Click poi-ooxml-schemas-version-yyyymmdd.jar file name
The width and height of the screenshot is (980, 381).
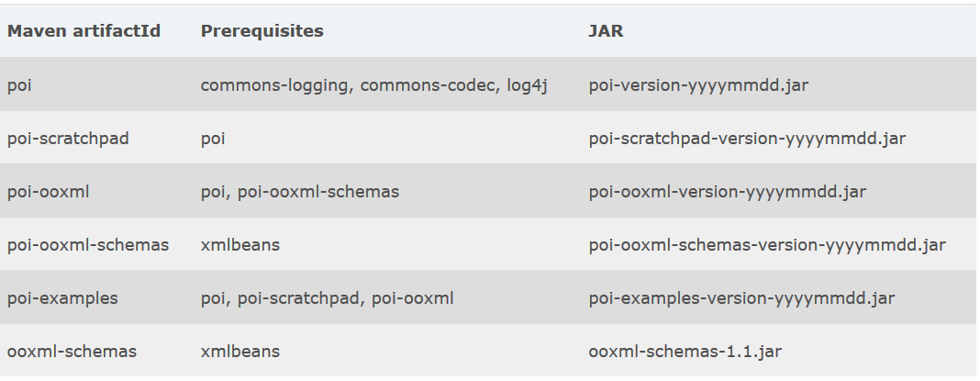point(767,244)
